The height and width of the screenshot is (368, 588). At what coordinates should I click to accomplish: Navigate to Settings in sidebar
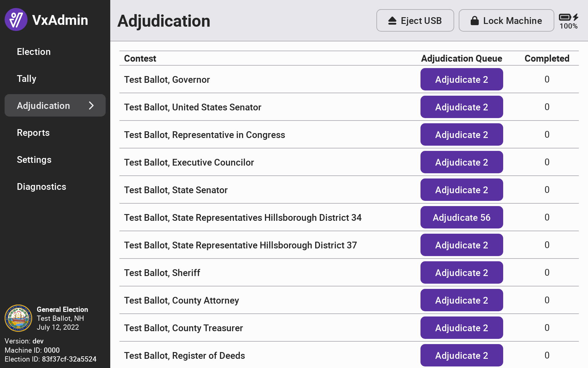point(34,159)
